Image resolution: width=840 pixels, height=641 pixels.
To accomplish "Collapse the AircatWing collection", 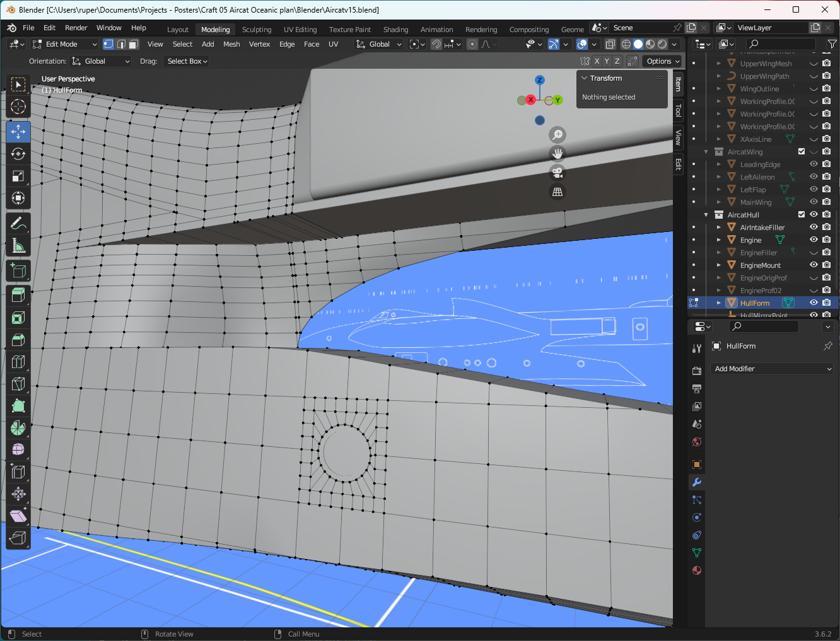I will [x=706, y=152].
